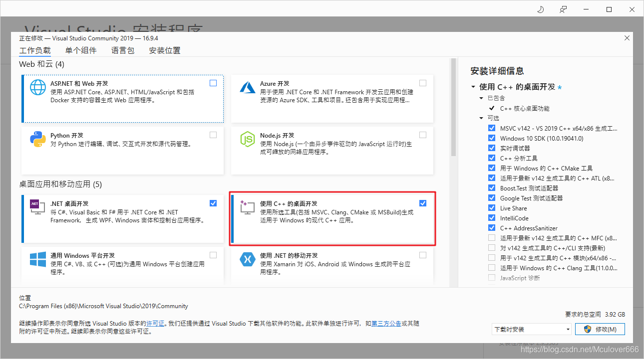Viewport: 644px width, 359px height.
Task: Click the Azure 开发 logo icon
Action: (248, 87)
